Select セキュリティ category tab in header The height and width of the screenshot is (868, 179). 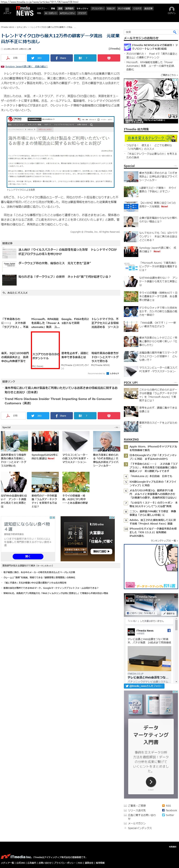tap(82, 8)
